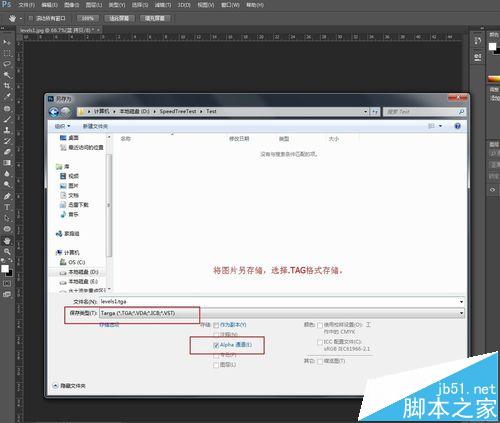Open OS (C:) drive in navigation tree

(73, 262)
